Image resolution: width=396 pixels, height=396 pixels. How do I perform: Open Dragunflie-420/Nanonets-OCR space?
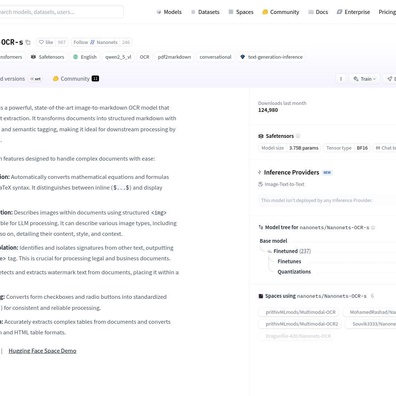296,336
